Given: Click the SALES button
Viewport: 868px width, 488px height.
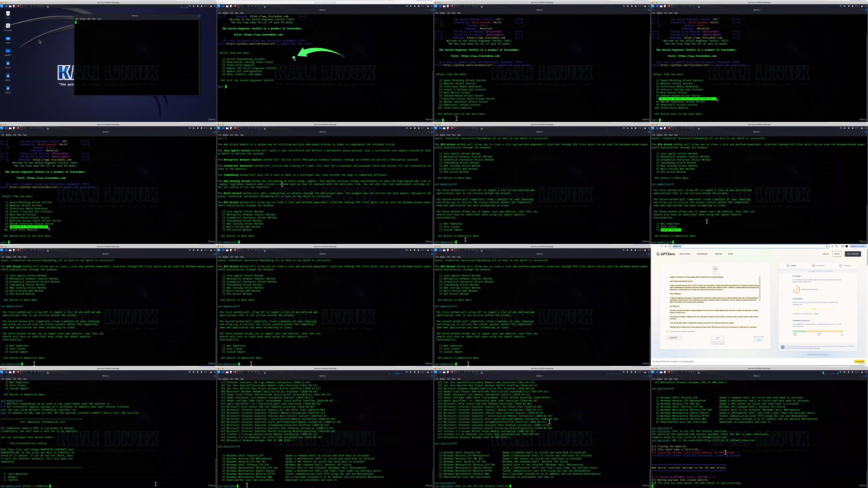Looking at the screenshot, I should [x=837, y=254].
